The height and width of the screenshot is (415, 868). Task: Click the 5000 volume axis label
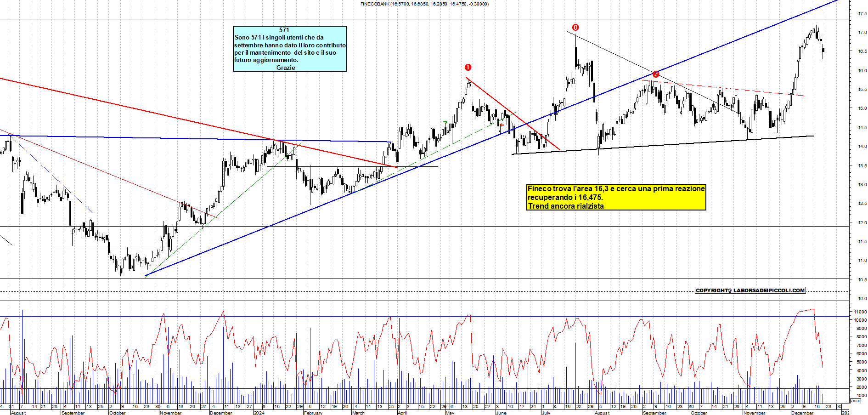pyautogui.click(x=862, y=362)
